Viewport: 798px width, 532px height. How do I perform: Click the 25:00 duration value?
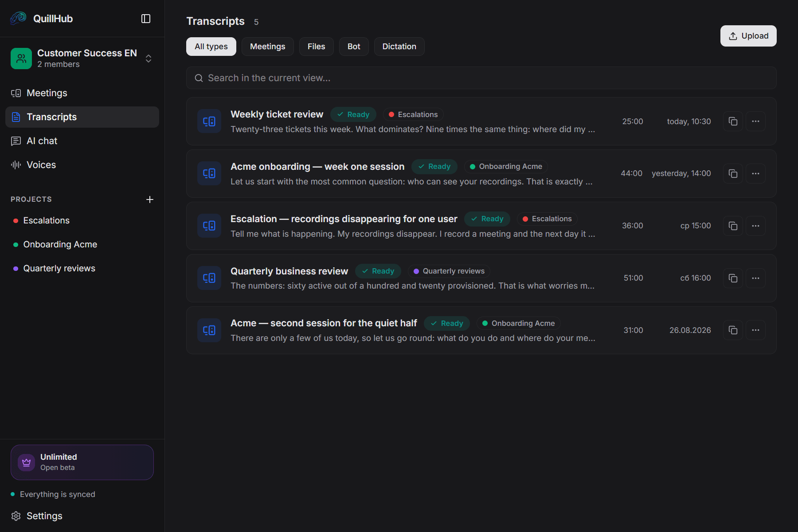(x=633, y=121)
